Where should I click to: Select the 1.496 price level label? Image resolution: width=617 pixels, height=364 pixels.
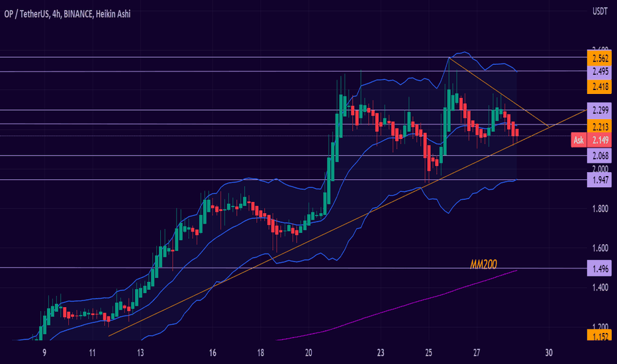click(599, 269)
